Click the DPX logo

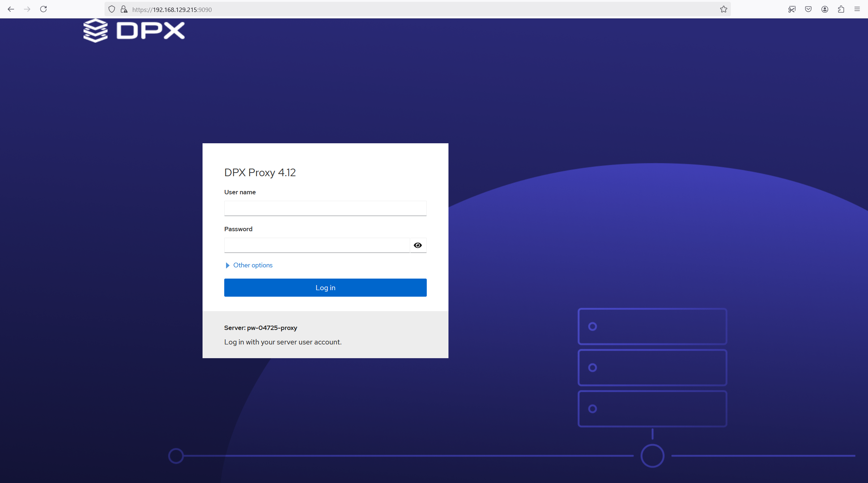[134, 30]
